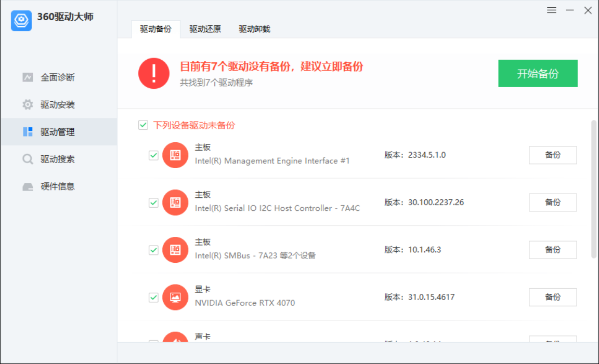Open the hamburger main menu icon
599x364 pixels.
[551, 10]
